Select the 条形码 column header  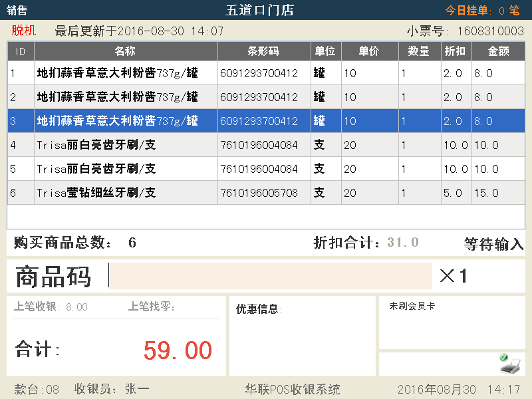point(264,51)
